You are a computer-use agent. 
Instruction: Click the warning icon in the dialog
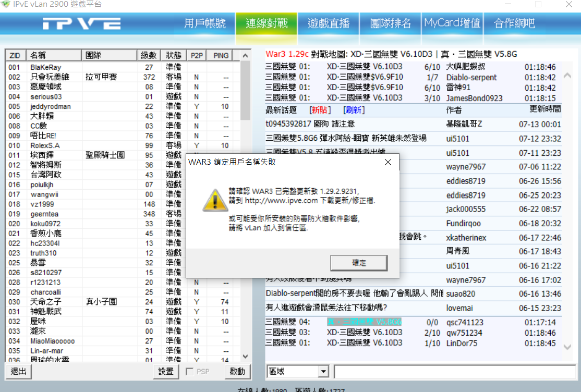(215, 201)
